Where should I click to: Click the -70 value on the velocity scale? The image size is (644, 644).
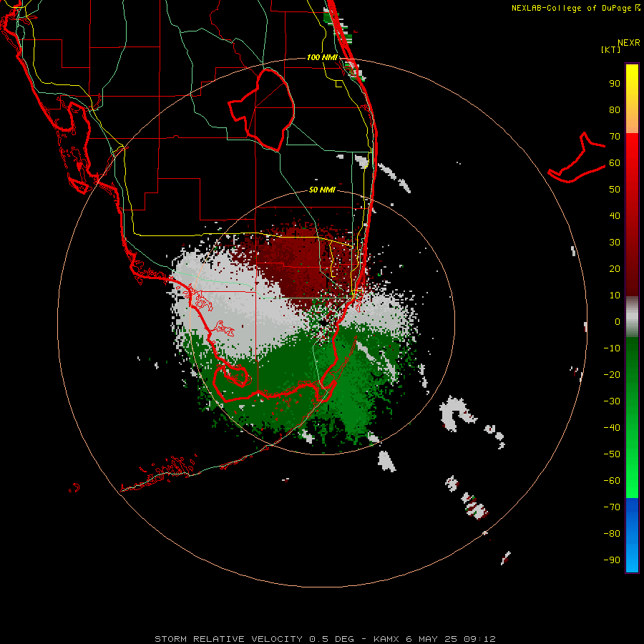click(612, 507)
